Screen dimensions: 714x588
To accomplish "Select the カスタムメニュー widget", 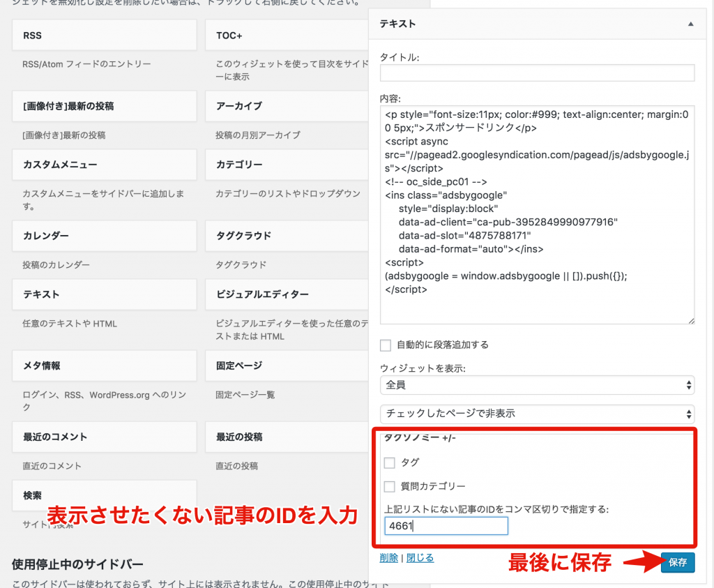I will [105, 165].
